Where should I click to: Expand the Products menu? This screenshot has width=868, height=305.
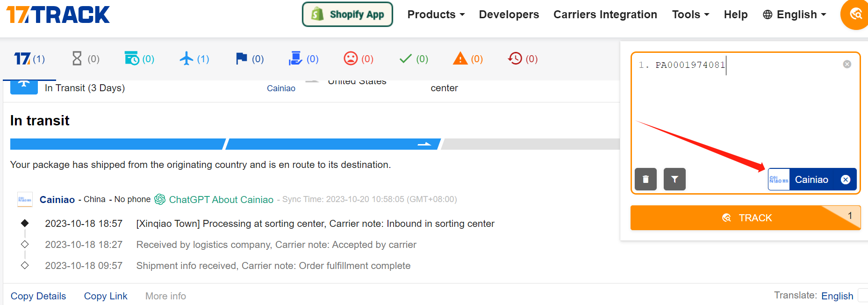(x=436, y=15)
